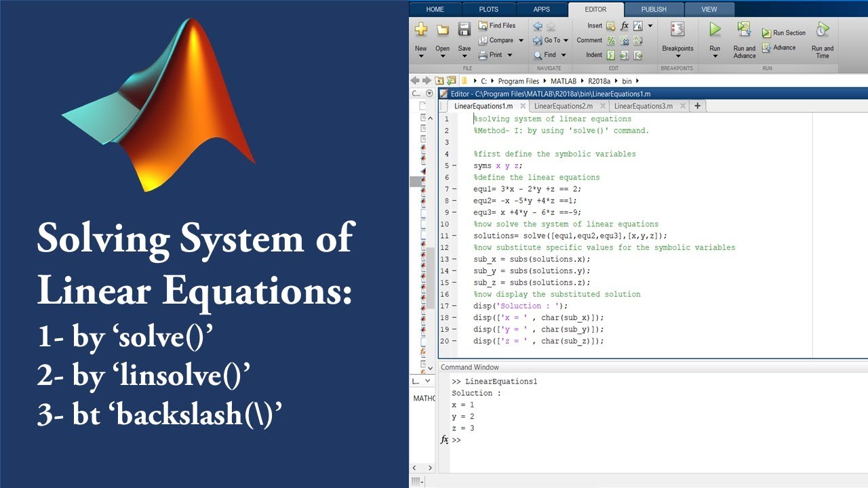The image size is (868, 488).
Task: Click the up-one-folder icon in the address bar
Action: 439,81
